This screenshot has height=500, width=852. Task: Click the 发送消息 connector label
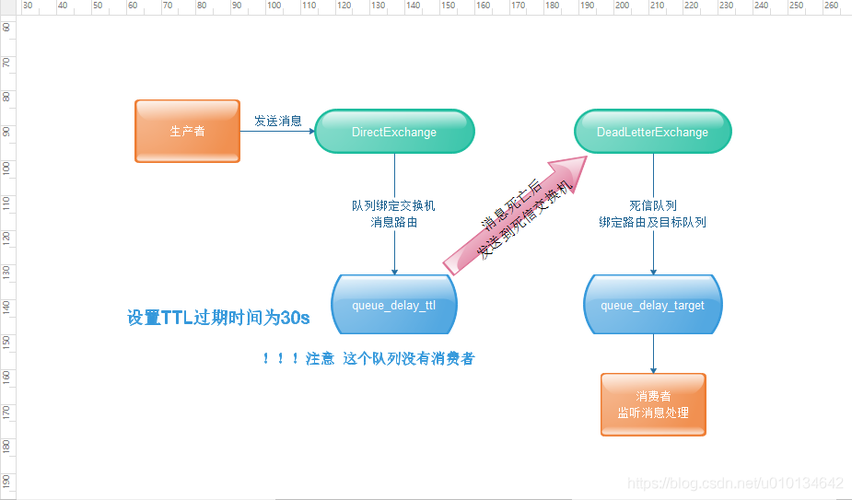click(278, 121)
